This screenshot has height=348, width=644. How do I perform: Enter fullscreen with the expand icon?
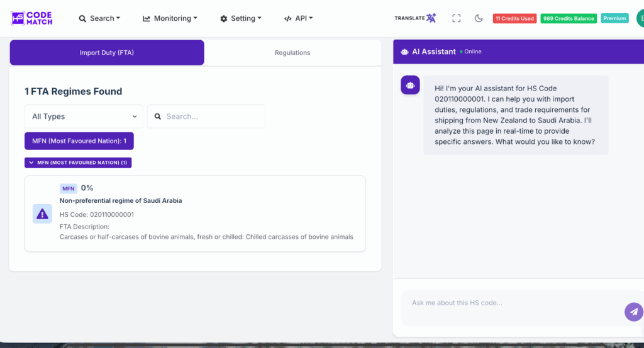457,18
